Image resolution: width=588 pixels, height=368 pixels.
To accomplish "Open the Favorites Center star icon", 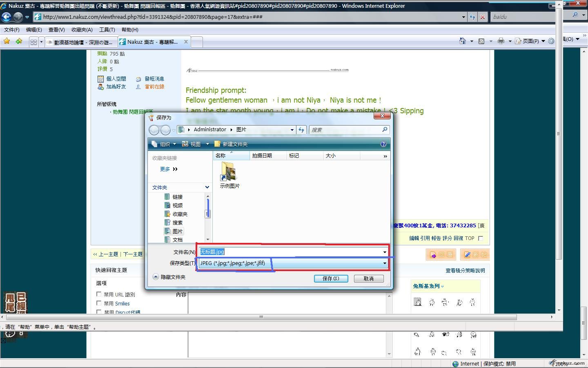I will 7,41.
